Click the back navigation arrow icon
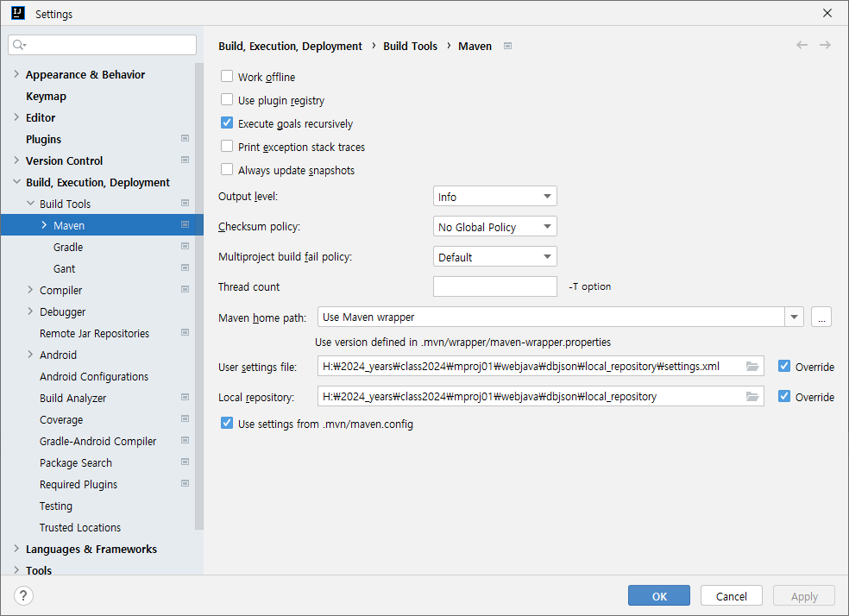The width and height of the screenshot is (849, 616). tap(802, 45)
